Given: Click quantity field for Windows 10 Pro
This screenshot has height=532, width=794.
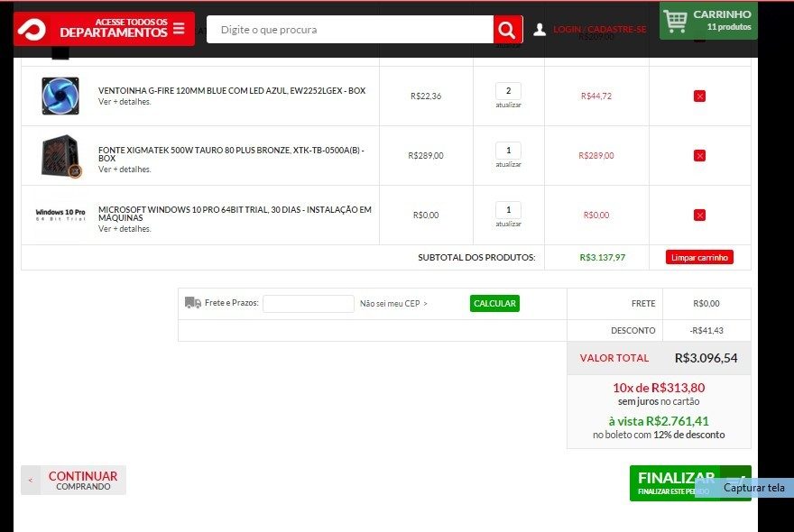Looking at the screenshot, I should pos(508,210).
